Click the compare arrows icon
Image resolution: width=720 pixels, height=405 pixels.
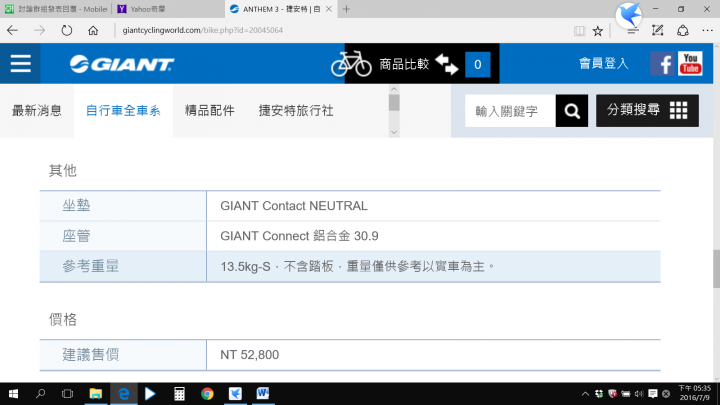click(447, 64)
